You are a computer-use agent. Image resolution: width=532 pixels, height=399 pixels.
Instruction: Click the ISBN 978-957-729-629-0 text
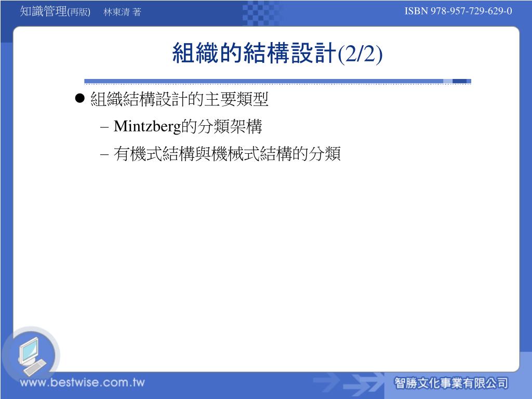coord(458,11)
